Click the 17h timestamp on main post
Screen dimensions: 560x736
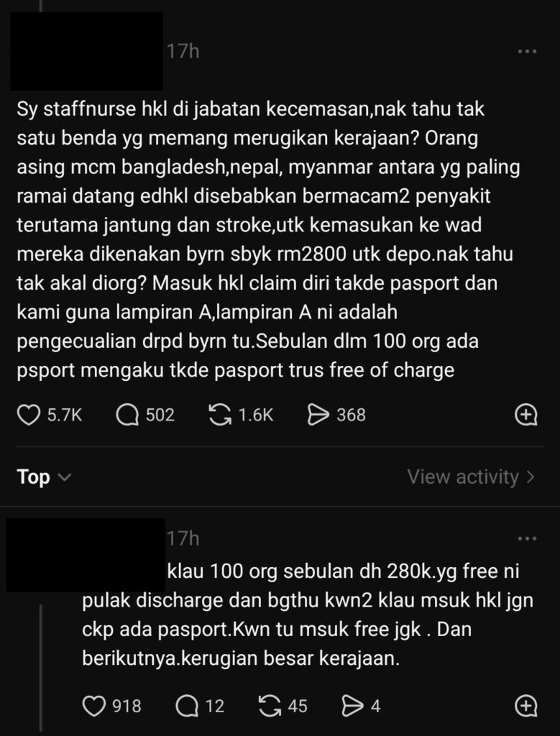[183, 52]
